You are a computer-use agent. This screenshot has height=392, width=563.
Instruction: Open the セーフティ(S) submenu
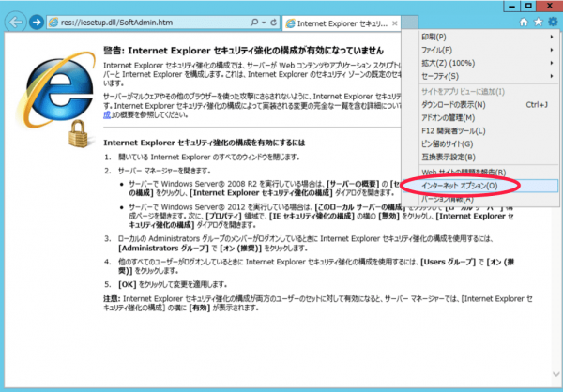point(480,76)
